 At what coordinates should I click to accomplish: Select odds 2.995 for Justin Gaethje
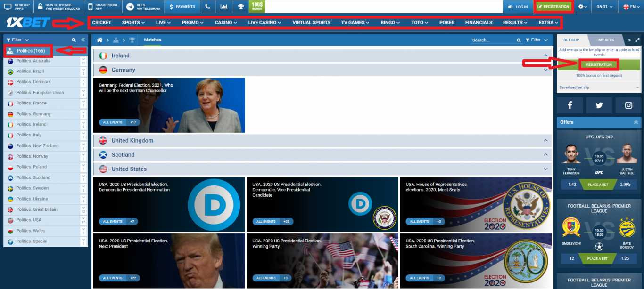pos(626,185)
